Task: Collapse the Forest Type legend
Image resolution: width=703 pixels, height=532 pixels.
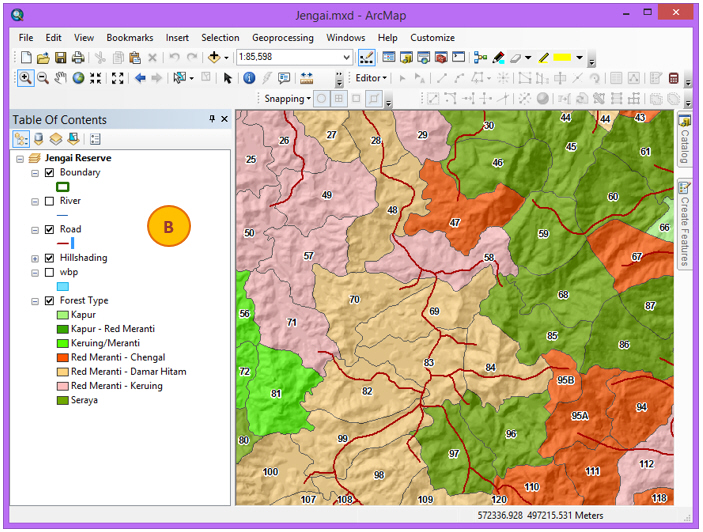Action: (x=35, y=301)
